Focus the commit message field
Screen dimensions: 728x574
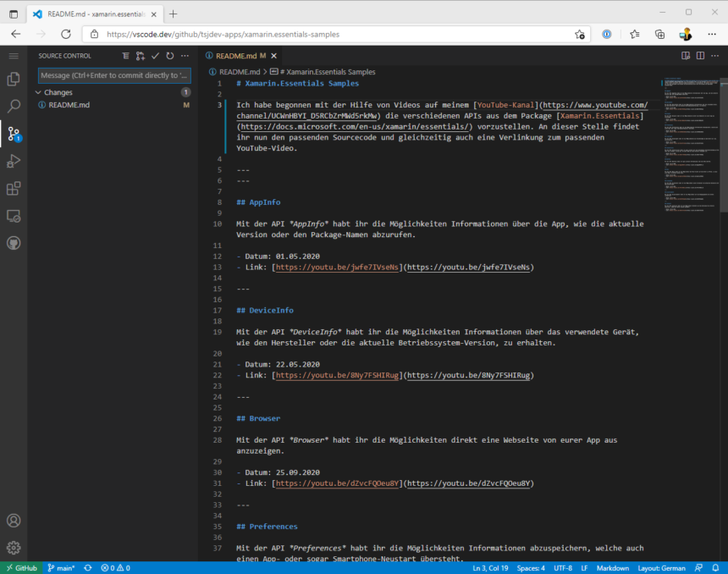114,75
